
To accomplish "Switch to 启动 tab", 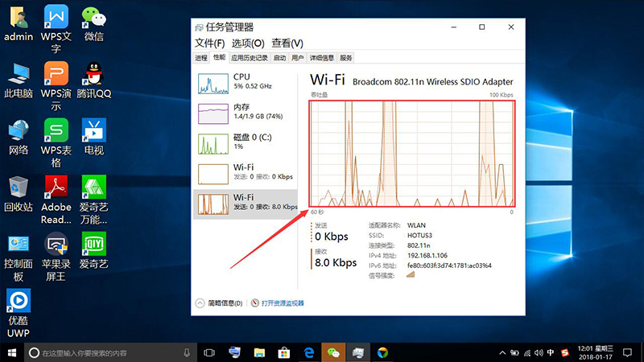I will click(279, 58).
